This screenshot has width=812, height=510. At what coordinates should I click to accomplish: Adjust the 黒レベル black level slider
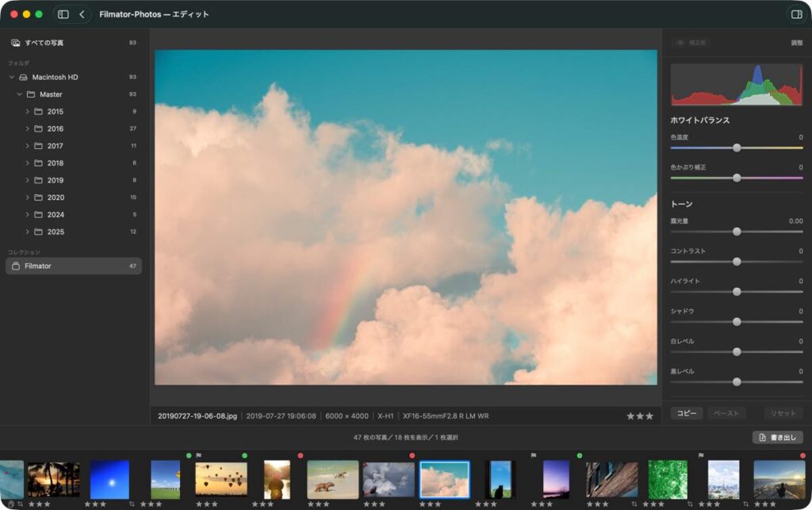[737, 382]
